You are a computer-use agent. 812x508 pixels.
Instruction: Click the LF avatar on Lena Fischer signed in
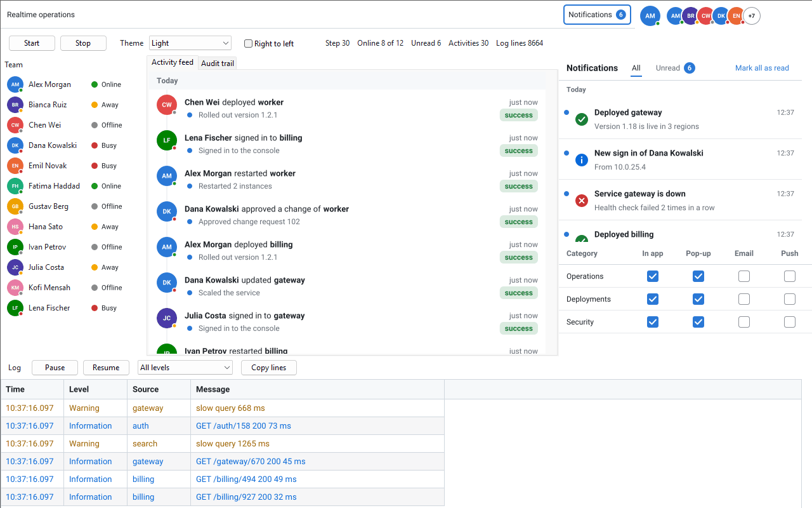pos(167,140)
